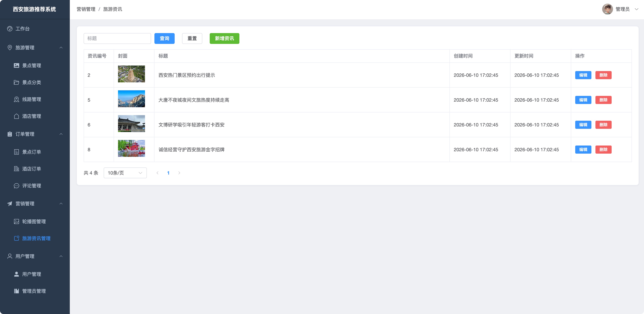The width and height of the screenshot is (644, 314).
Task: Delete the 文博研学吸引年轻游客打卡西安 row
Action: (603, 125)
